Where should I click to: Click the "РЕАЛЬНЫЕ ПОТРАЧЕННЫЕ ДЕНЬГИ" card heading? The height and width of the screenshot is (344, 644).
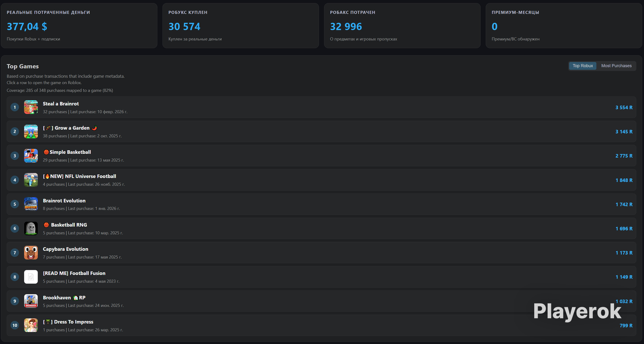tap(49, 12)
